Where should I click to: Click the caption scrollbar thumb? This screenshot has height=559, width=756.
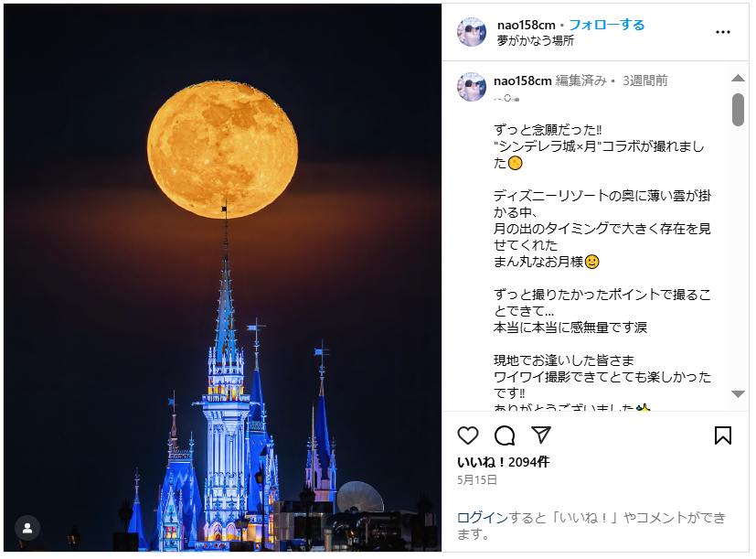pos(738,110)
